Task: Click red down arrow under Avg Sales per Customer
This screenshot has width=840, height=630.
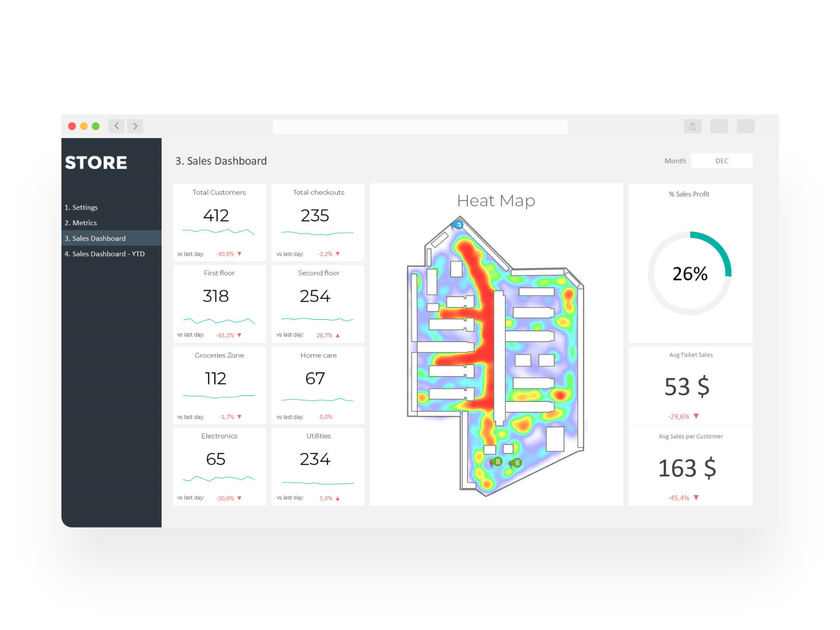Action: [x=696, y=498]
